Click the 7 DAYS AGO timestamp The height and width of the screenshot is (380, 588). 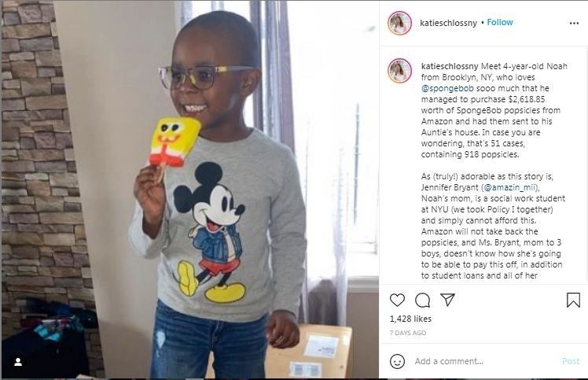point(408,333)
